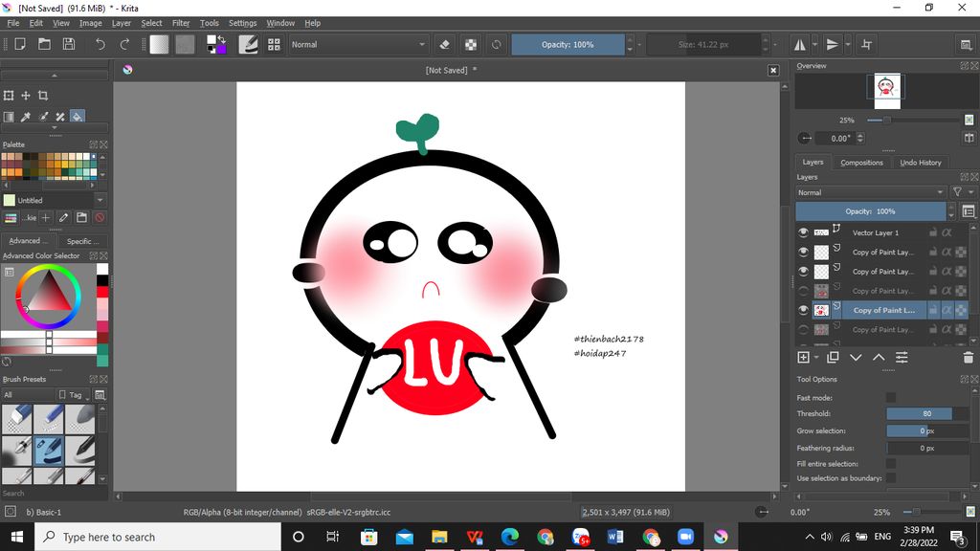Expand the layer filter dropdown

[963, 192]
